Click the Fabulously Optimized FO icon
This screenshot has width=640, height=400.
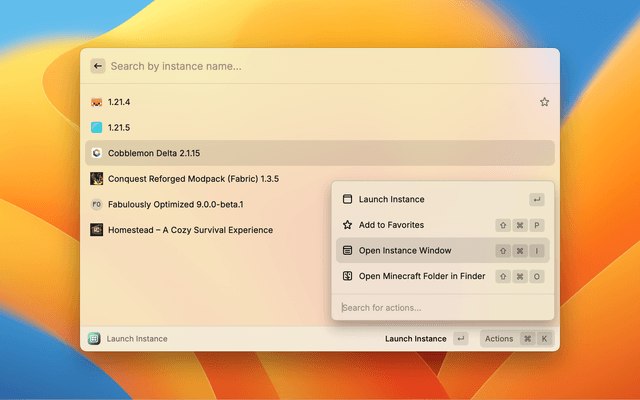96,204
